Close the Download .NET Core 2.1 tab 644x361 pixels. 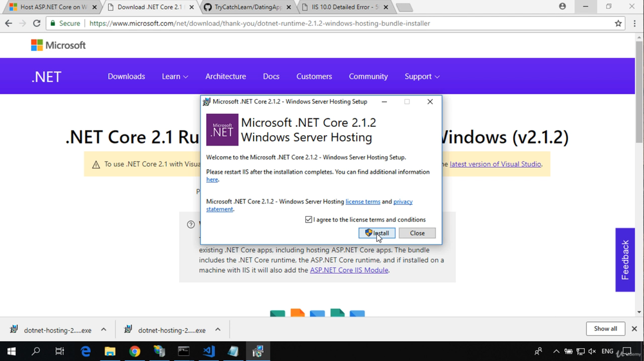[191, 7]
